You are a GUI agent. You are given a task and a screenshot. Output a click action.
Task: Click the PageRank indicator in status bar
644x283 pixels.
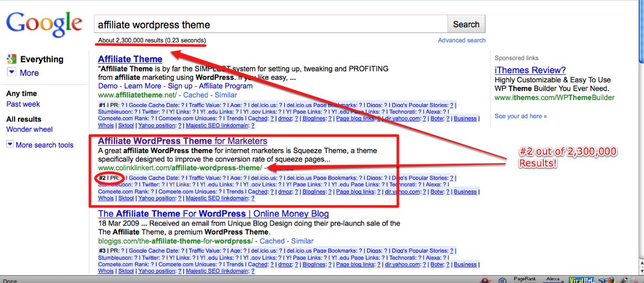coord(524,279)
